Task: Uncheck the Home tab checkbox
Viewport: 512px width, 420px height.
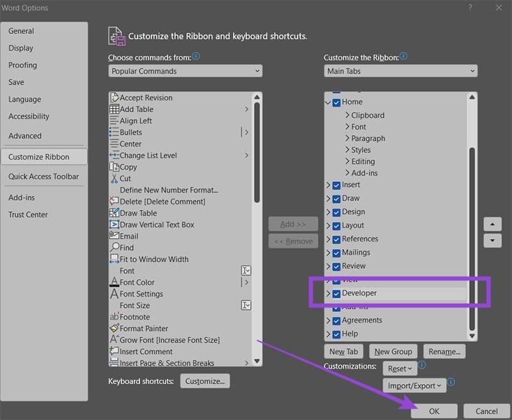Action: click(x=337, y=102)
